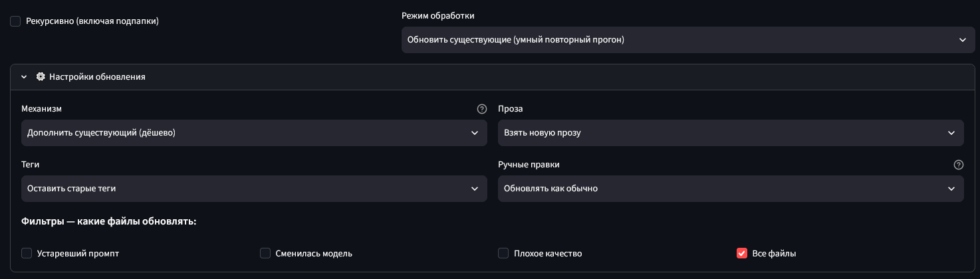The image size is (980, 279).
Task: Click the help icon next to Механизм
Action: [x=482, y=109]
